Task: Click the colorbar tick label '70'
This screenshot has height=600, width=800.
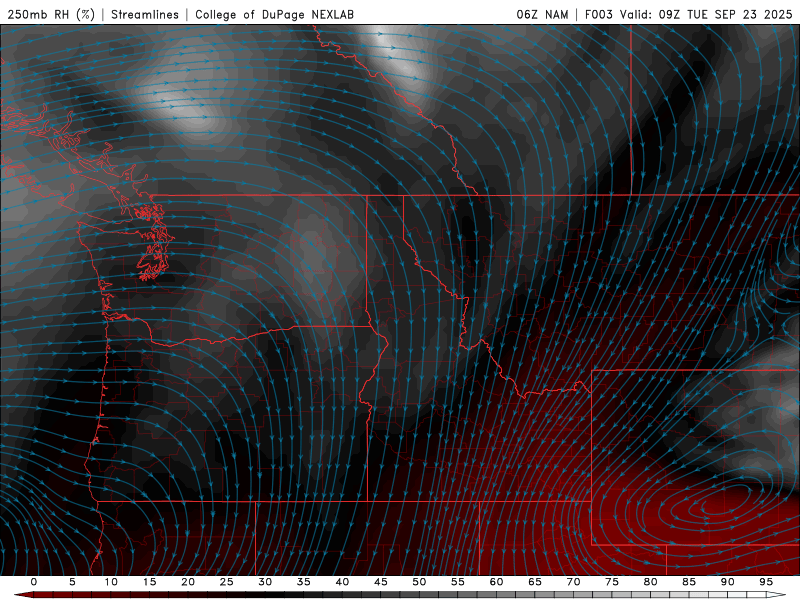Action: point(573,582)
